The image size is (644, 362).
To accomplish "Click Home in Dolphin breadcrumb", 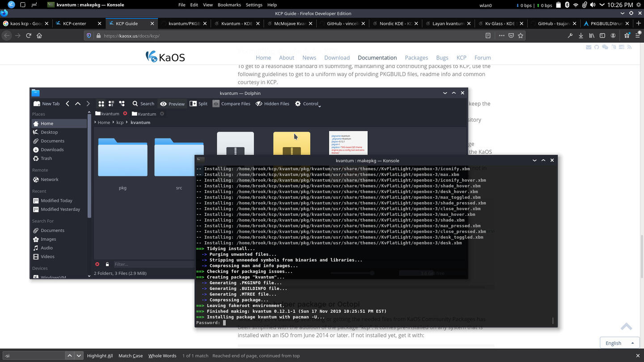I will pos(104,122).
